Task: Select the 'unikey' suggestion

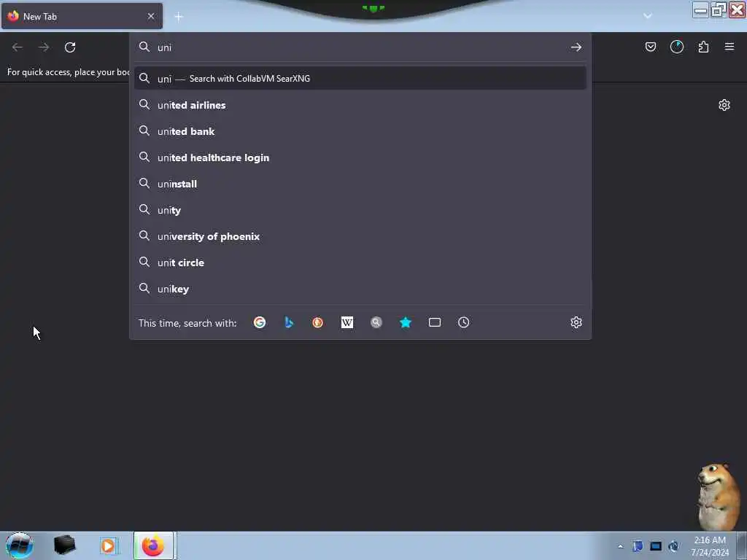Action: click(360, 289)
